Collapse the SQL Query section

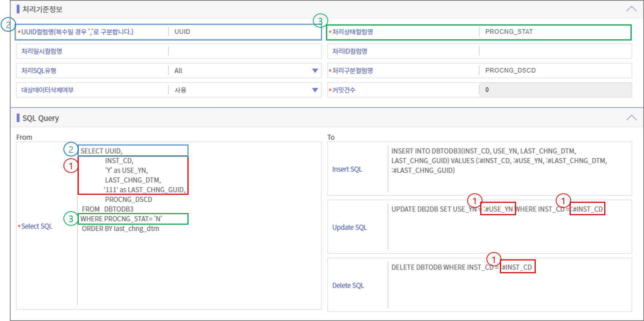[x=631, y=118]
